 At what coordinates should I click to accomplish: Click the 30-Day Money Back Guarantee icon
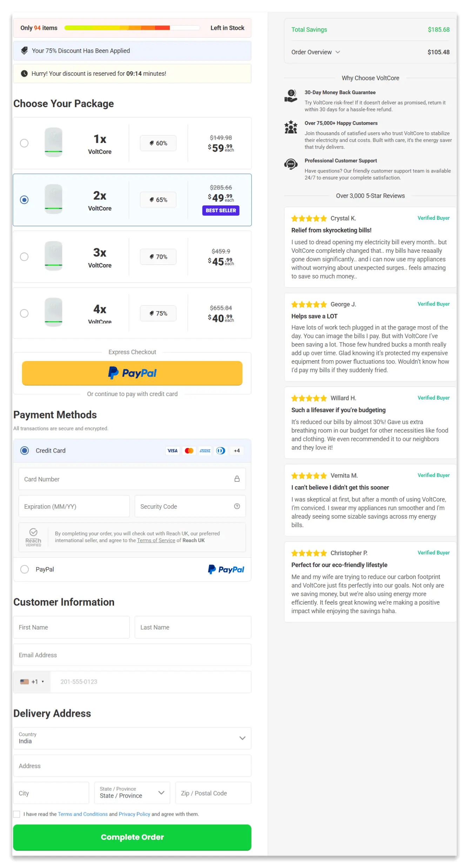pos(290,95)
